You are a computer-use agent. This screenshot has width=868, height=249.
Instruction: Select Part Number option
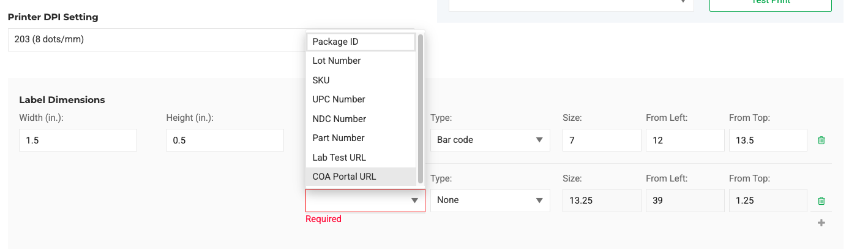tap(361, 138)
